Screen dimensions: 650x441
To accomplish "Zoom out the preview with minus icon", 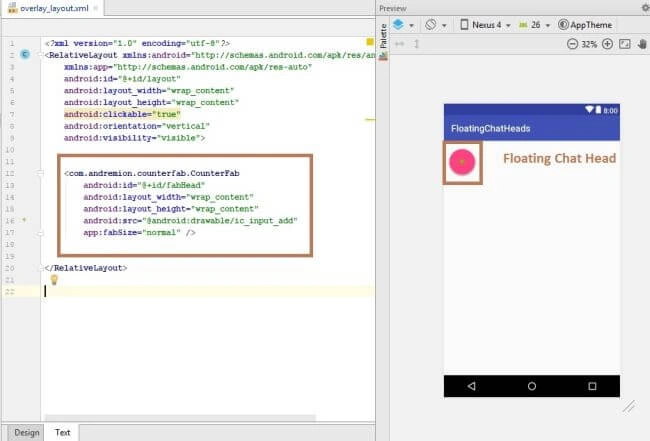I will (x=572, y=44).
